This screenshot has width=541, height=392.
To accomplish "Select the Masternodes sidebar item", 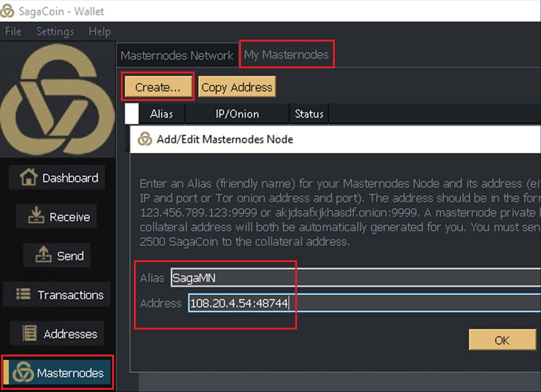I will (57, 372).
